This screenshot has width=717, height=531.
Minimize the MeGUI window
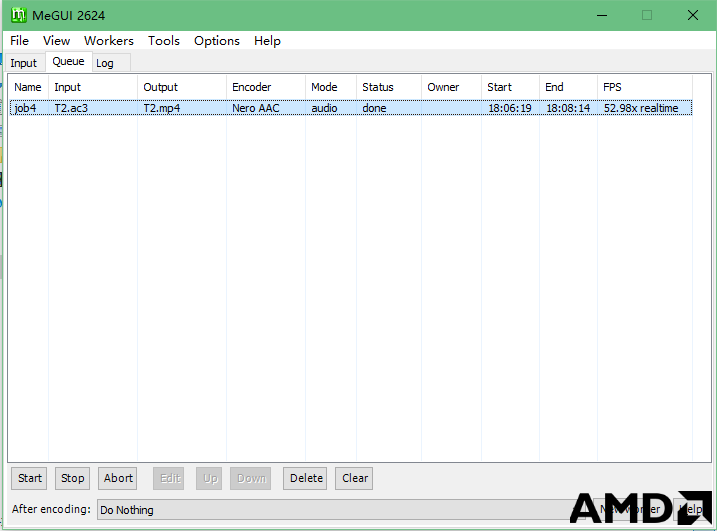(x=602, y=15)
